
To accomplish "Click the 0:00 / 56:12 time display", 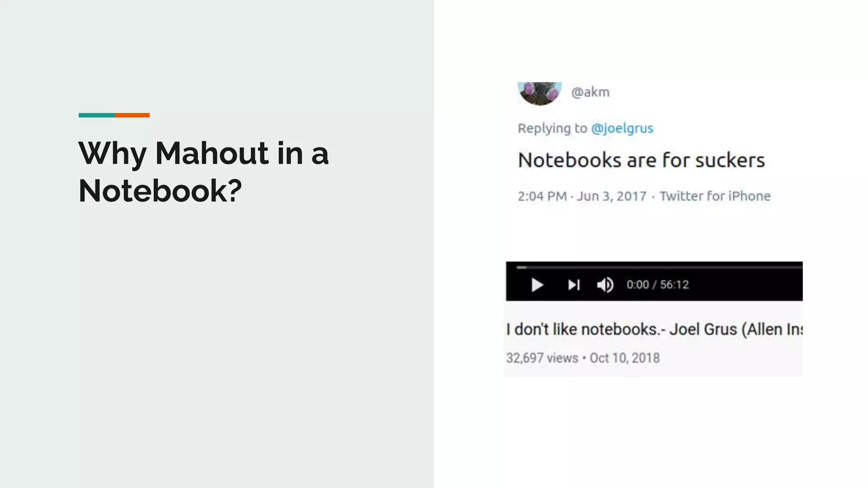I will tap(658, 285).
